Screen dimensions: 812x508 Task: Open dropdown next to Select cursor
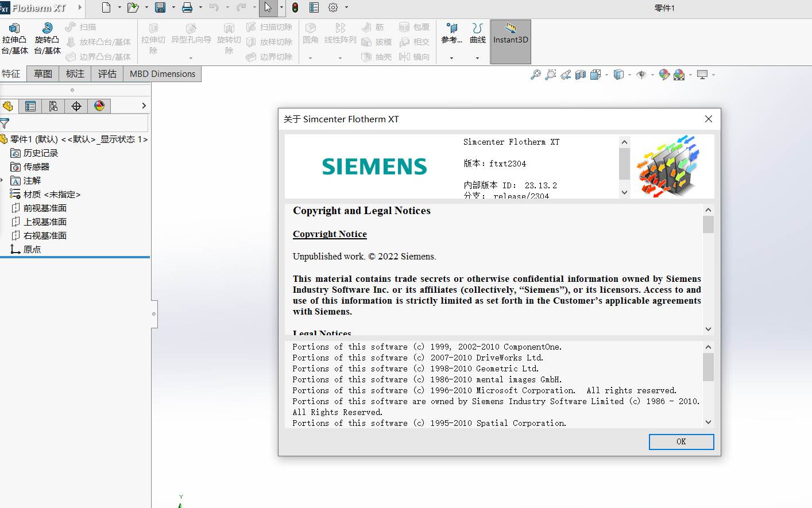(281, 7)
